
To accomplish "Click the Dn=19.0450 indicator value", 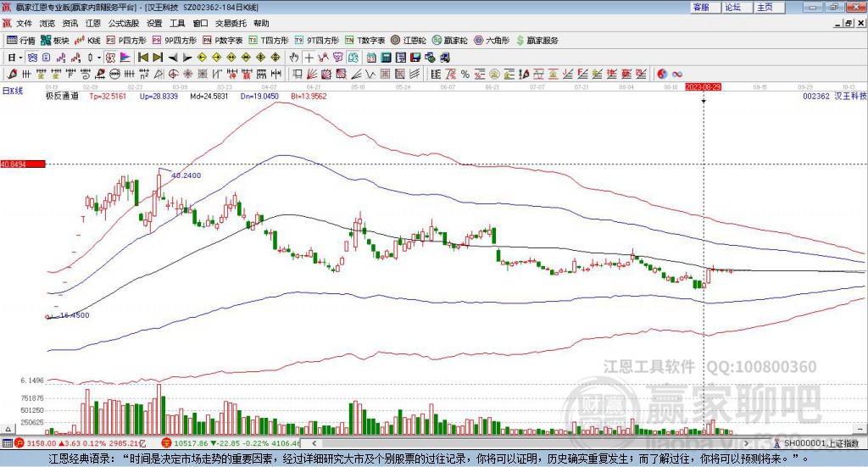I will pos(259,96).
